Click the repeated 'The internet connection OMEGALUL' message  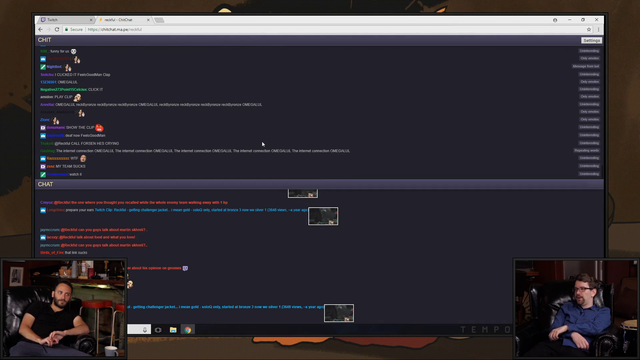pyautogui.click(x=203, y=151)
